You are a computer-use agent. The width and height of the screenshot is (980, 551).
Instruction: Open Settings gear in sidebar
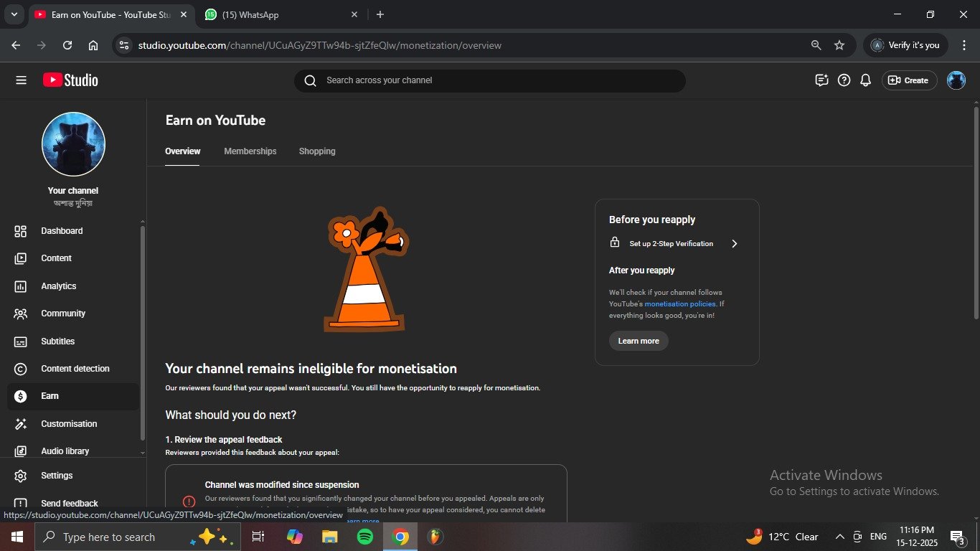(56, 476)
